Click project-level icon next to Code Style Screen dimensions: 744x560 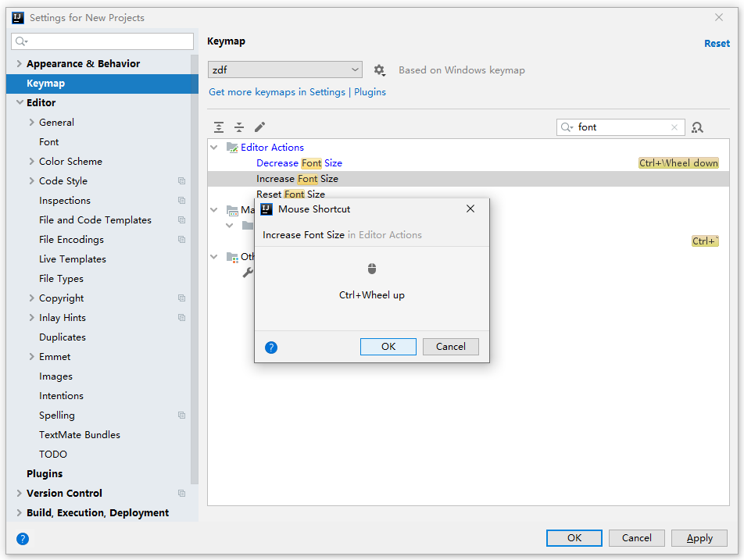(182, 180)
